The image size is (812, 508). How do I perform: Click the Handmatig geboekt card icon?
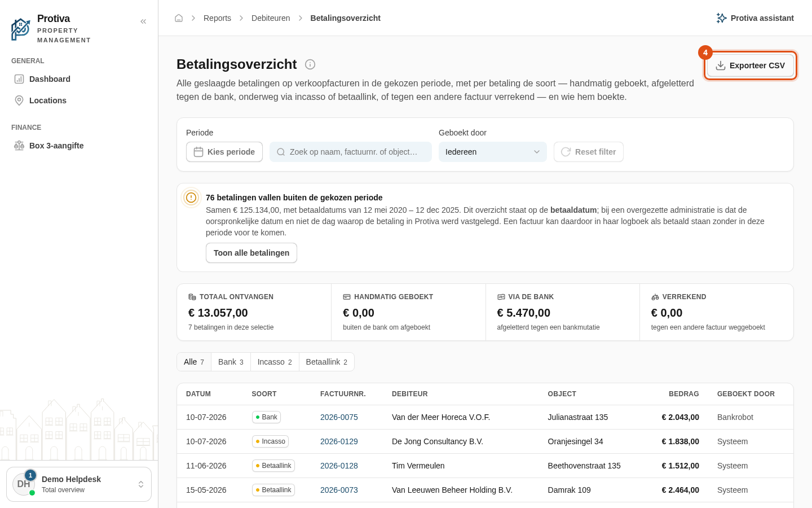point(347,297)
